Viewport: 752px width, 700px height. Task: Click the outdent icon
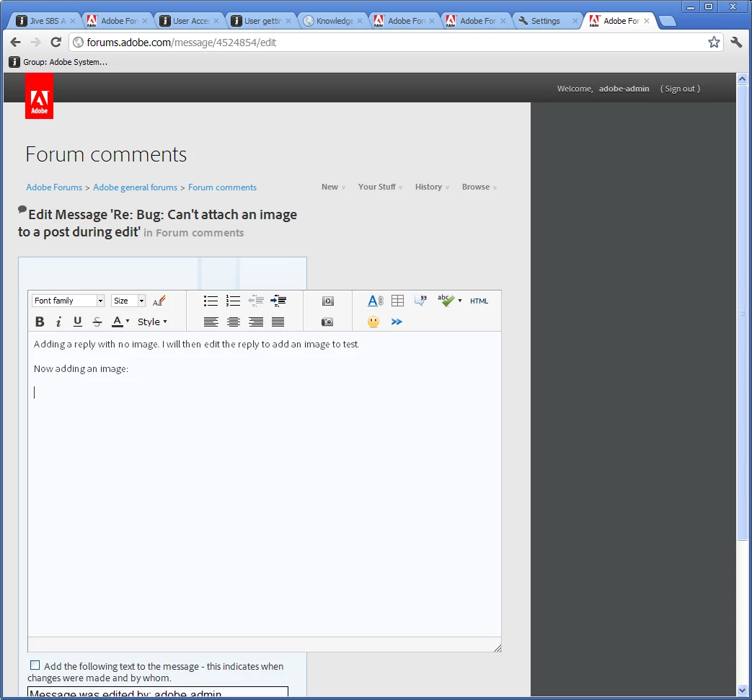[x=256, y=301]
